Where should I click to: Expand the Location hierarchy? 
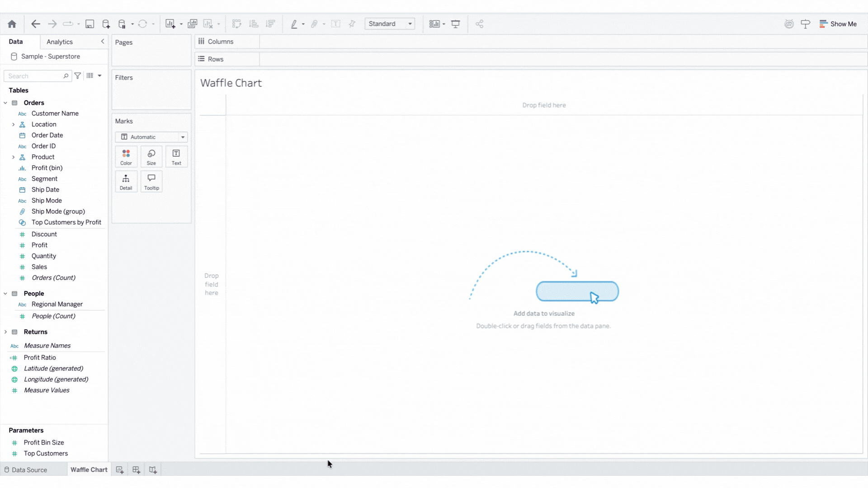13,125
